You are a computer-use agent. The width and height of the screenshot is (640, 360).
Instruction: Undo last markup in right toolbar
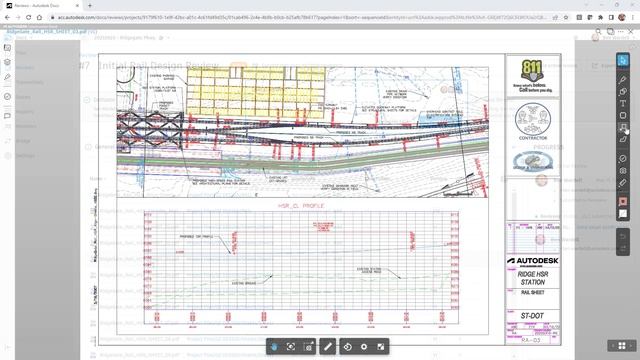(622, 236)
